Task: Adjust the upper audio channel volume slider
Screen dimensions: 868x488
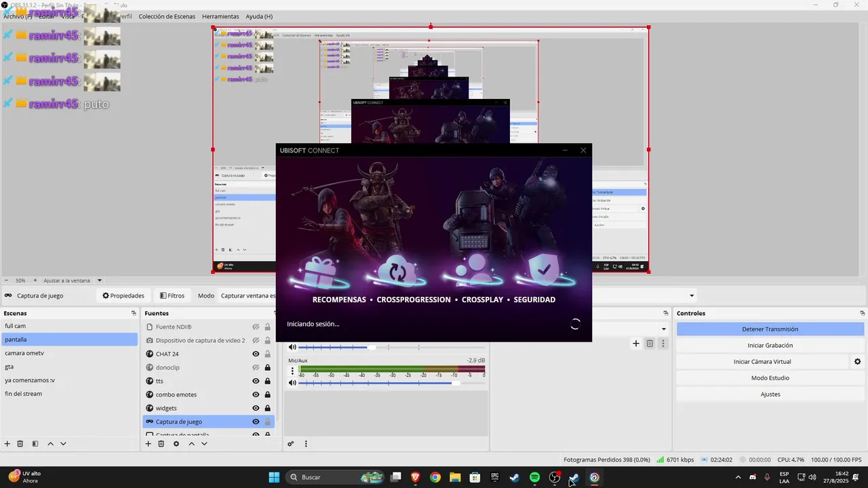Action: click(x=391, y=347)
